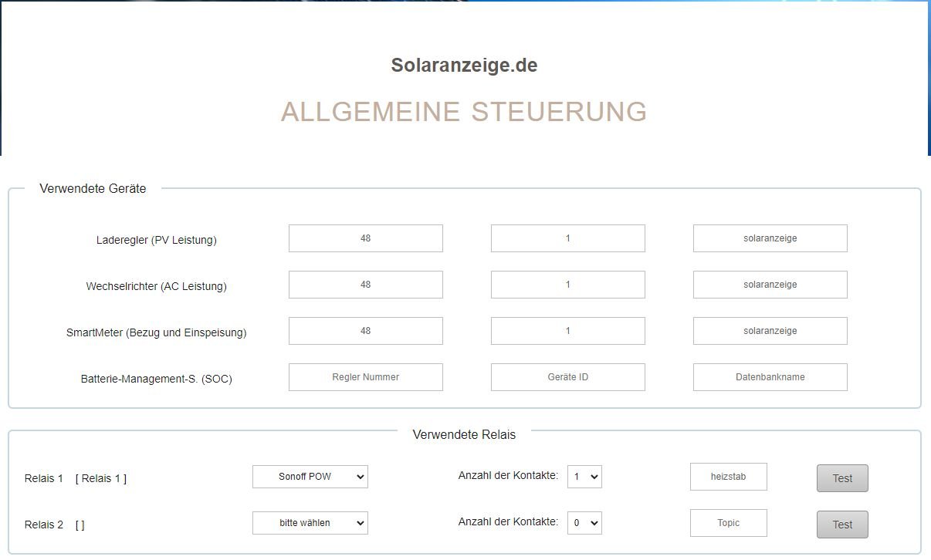Click the Batterie-Management Regler Nummer field

[x=365, y=377]
